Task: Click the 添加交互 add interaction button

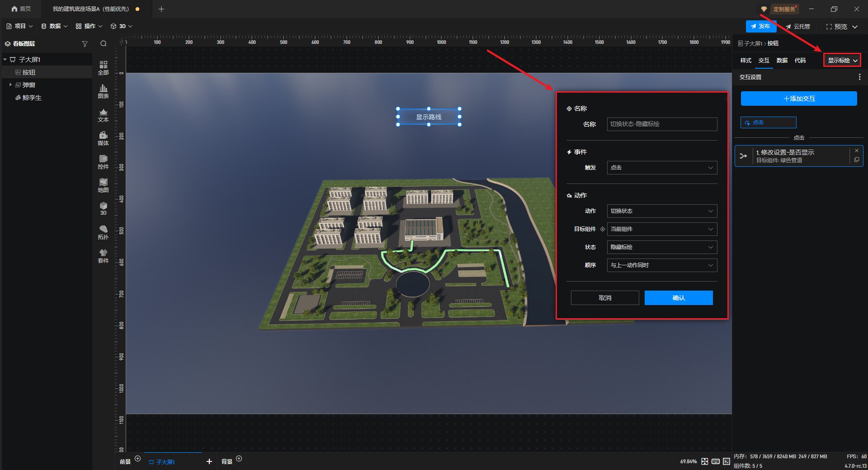Action: coord(798,99)
